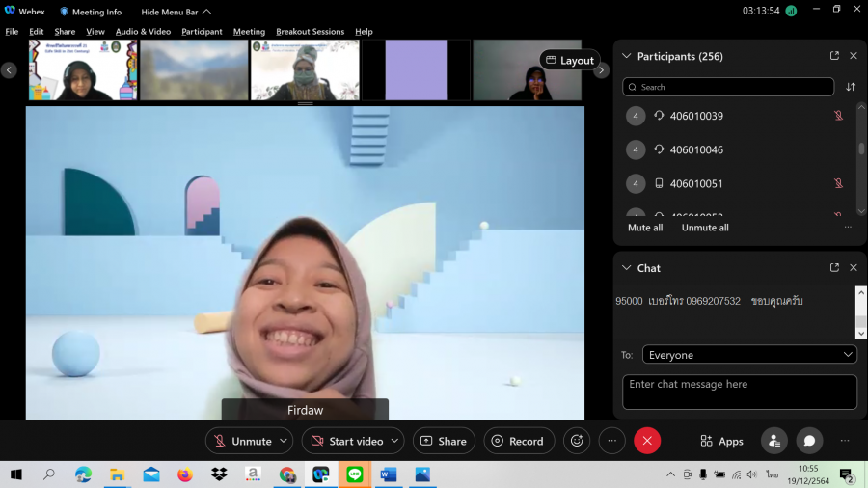Open the participants panel icon
The image size is (868, 488).
pyautogui.click(x=773, y=441)
